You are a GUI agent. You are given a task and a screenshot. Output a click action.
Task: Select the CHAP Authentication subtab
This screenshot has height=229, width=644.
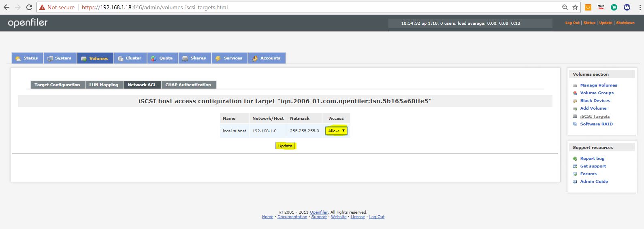tap(188, 85)
